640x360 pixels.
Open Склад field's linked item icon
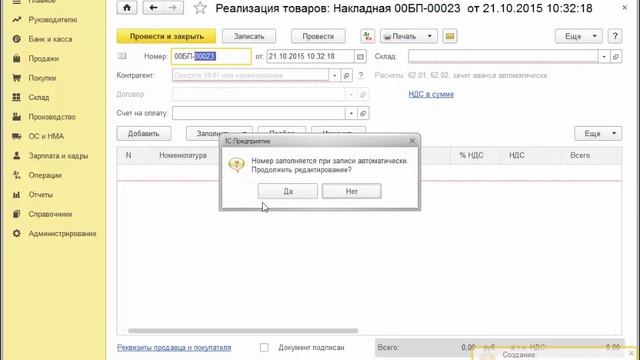(616, 57)
